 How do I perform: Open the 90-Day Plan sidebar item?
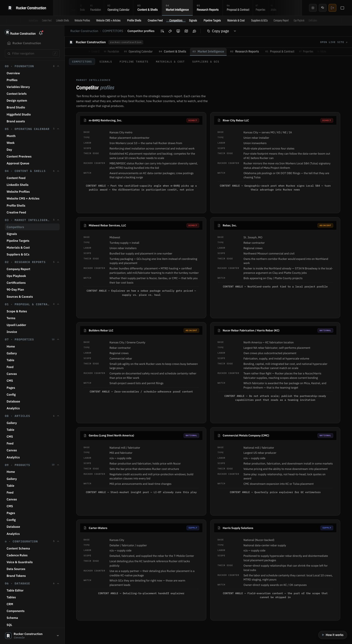(x=32, y=290)
